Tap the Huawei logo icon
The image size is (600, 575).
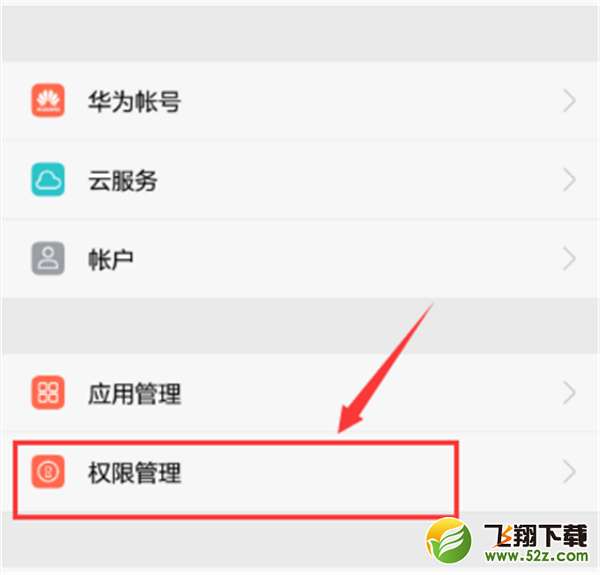48,100
